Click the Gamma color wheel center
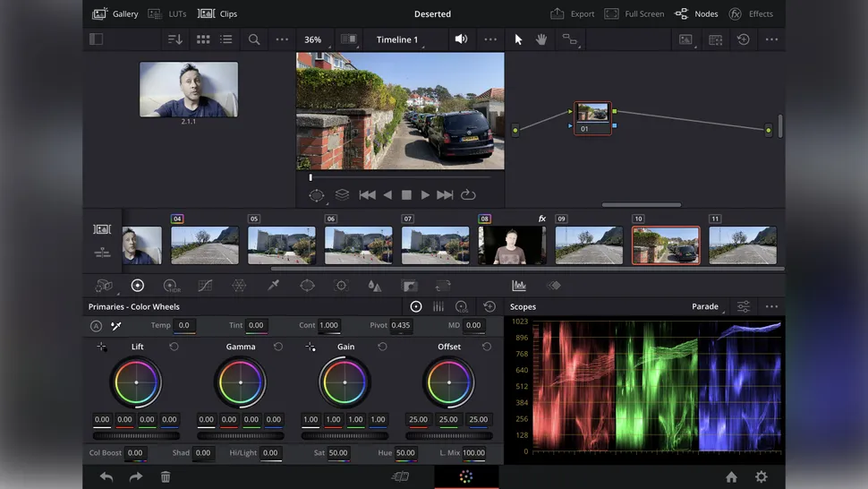Viewport: 868px width, 489px height. (241, 382)
